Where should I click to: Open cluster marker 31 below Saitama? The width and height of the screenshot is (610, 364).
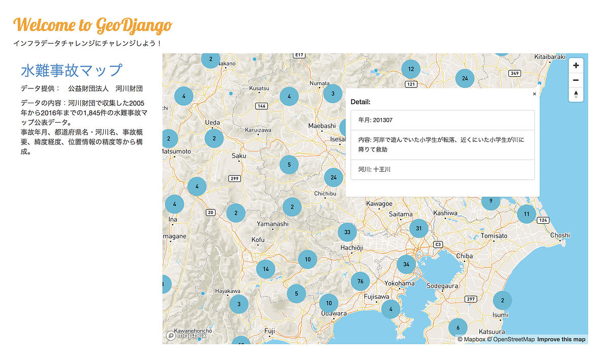tap(419, 228)
